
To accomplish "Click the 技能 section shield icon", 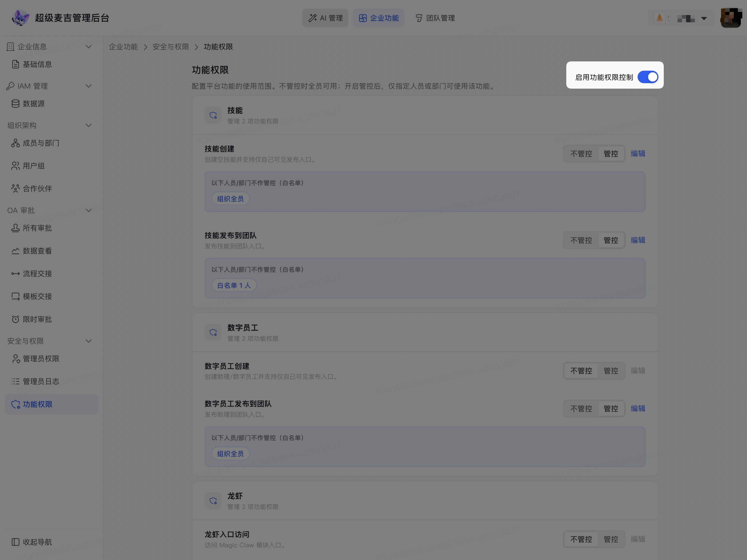I will (x=213, y=115).
